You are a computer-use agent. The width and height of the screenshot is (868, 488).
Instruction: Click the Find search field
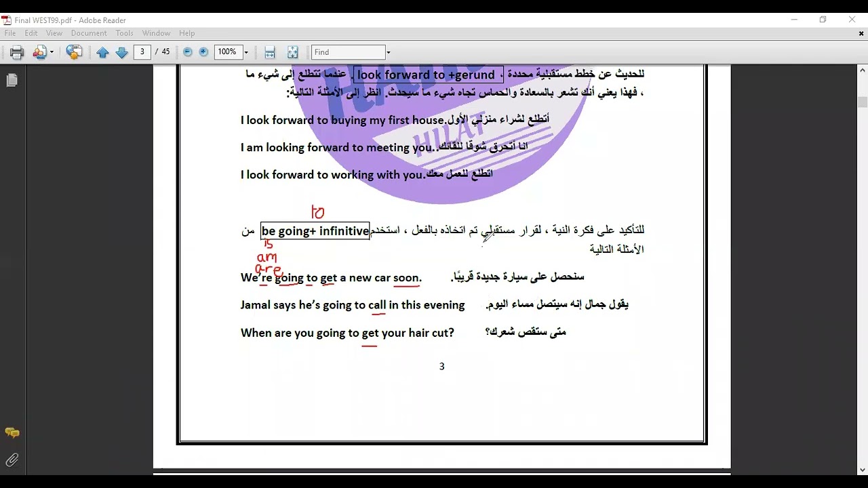(x=349, y=52)
